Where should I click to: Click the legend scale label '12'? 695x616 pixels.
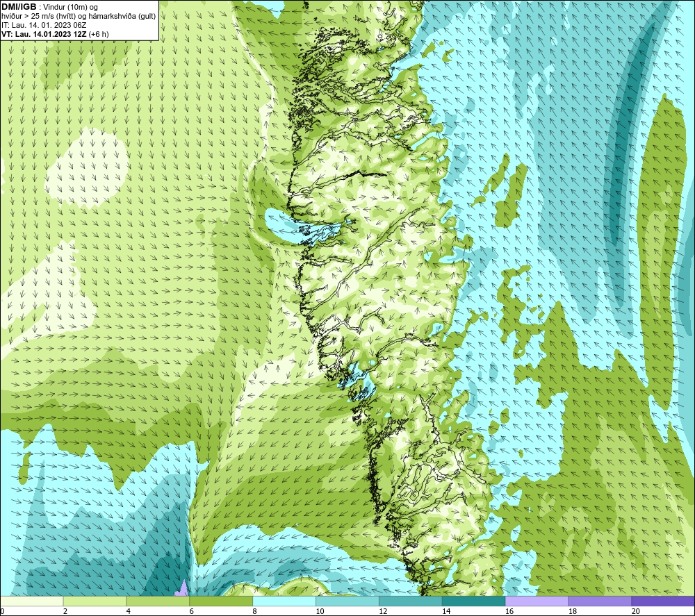[x=383, y=611]
